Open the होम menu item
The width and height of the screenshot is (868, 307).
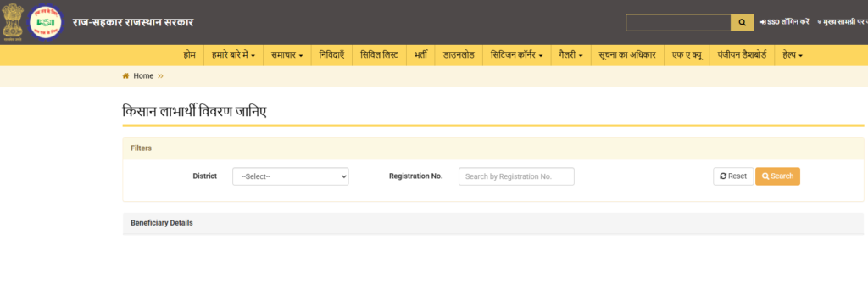tap(189, 55)
